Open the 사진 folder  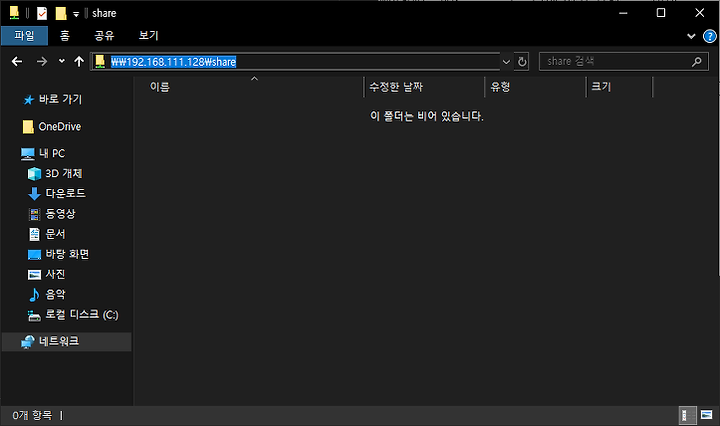pos(55,274)
